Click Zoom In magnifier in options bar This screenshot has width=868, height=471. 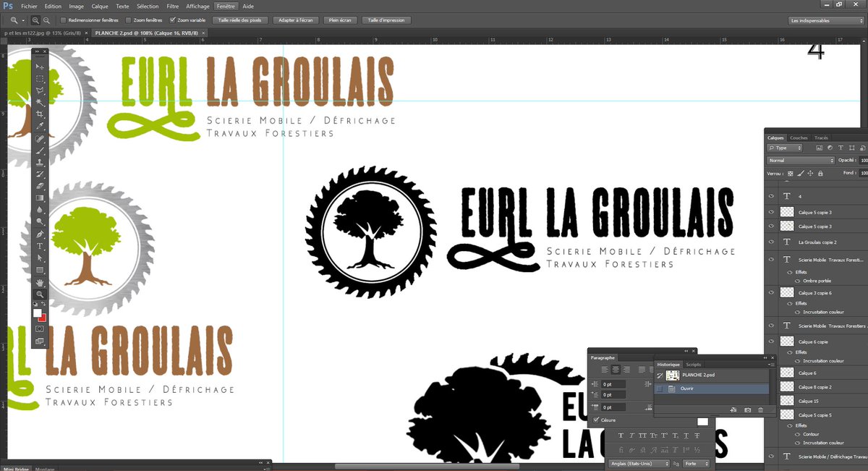tap(36, 20)
